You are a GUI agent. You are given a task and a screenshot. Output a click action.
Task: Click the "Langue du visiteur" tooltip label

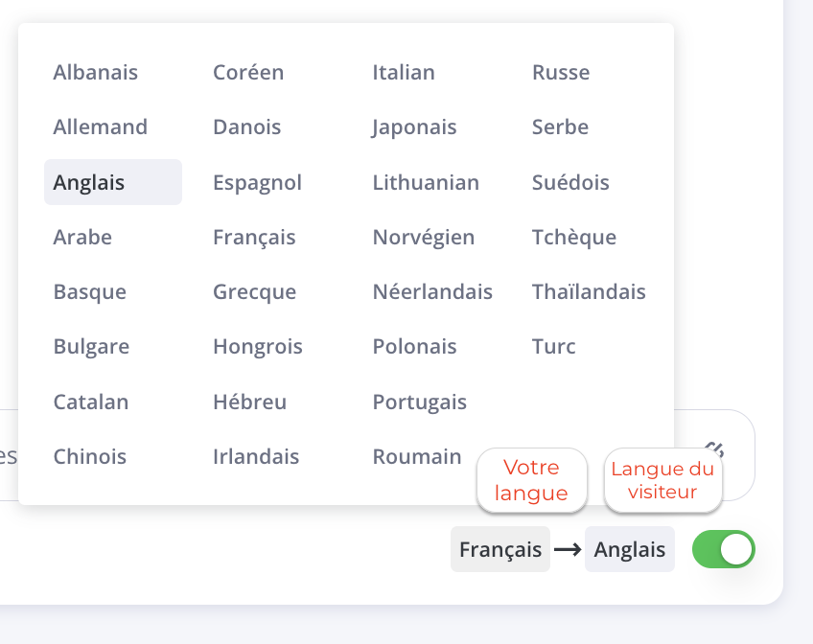coord(662,480)
